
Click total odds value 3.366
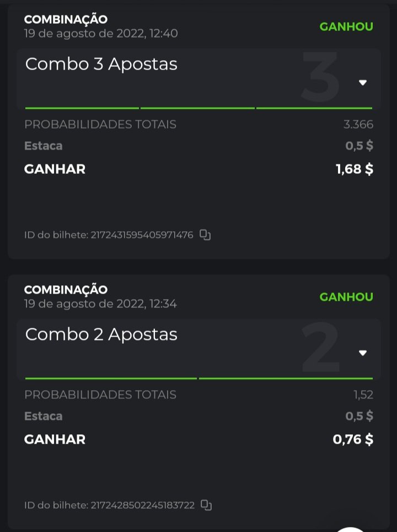tap(358, 125)
